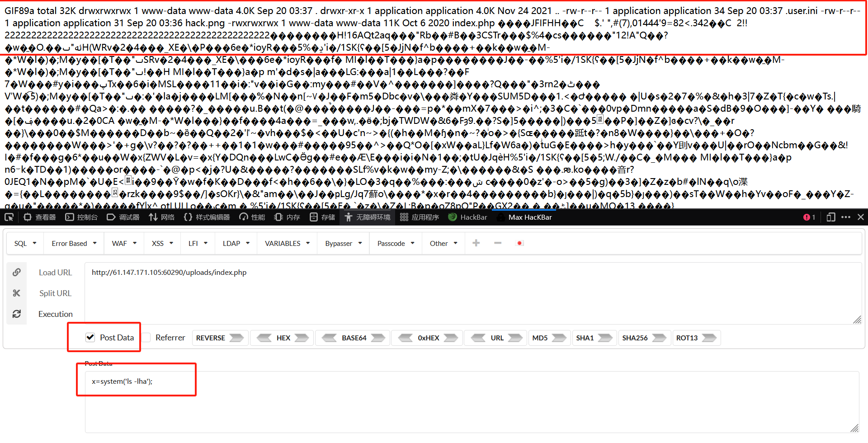Open the 无障碍环境 accessibility tab
This screenshot has width=868, height=443.
coord(368,217)
